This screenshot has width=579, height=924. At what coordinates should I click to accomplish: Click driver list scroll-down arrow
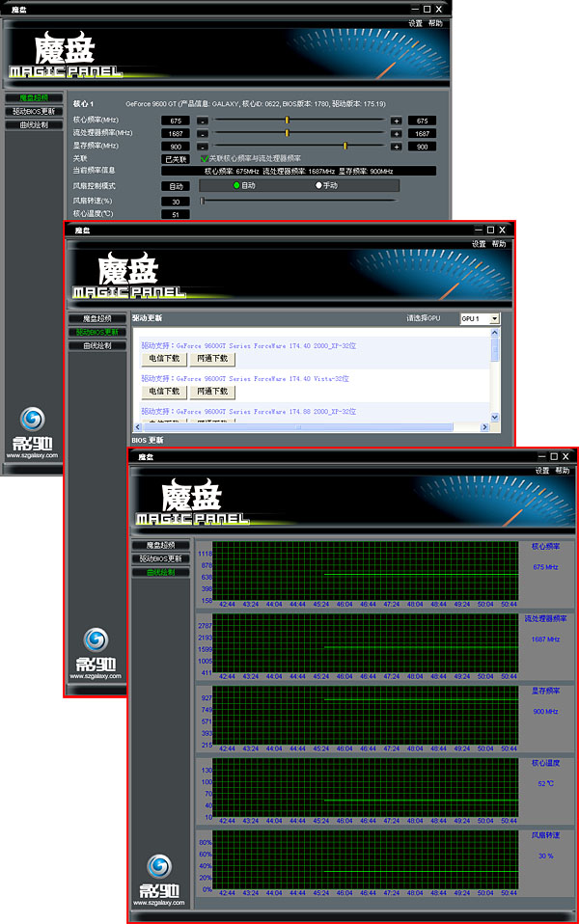point(495,417)
